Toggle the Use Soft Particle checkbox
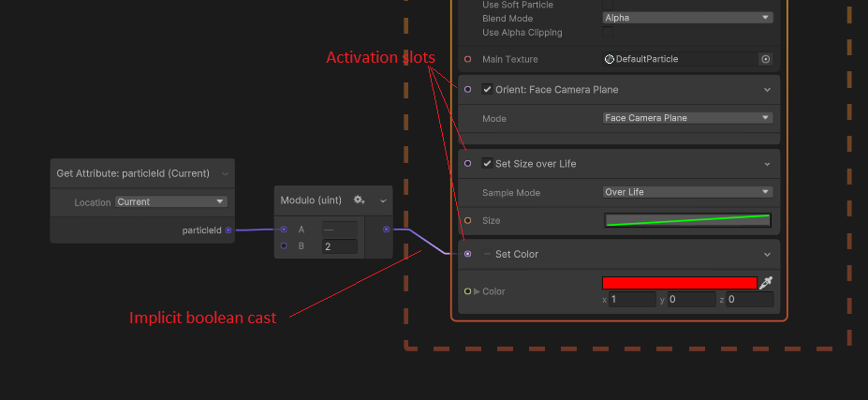The width and height of the screenshot is (868, 400). [x=608, y=5]
